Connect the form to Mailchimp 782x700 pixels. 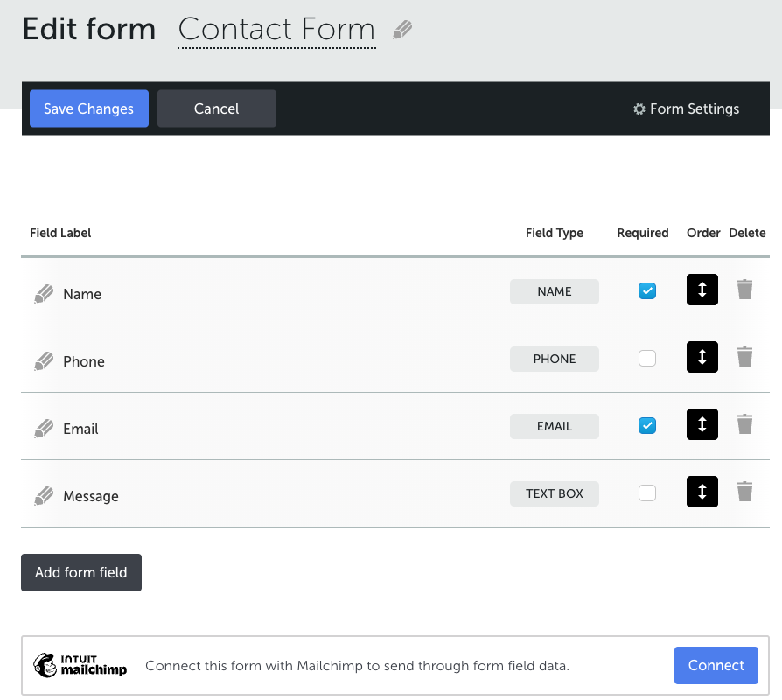[x=716, y=665]
